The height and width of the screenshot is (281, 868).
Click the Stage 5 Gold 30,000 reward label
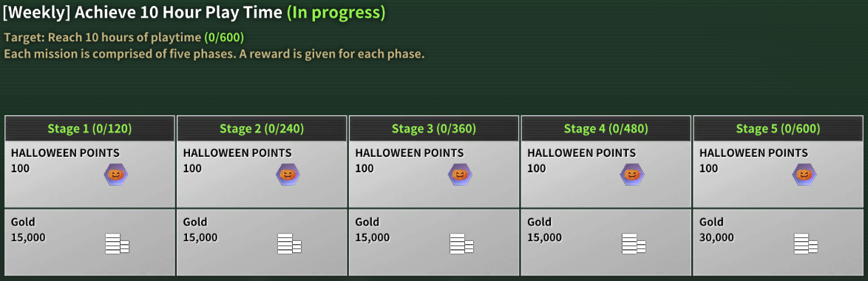717,229
